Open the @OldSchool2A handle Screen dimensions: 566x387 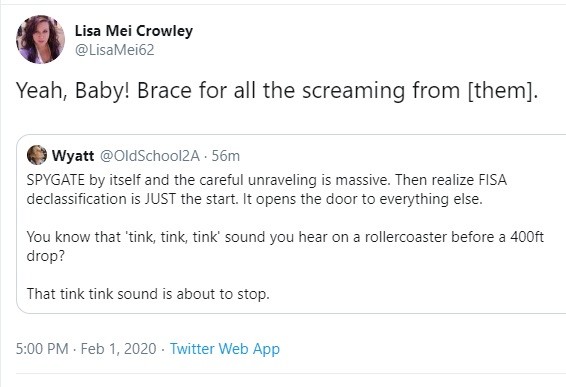click(x=149, y=156)
